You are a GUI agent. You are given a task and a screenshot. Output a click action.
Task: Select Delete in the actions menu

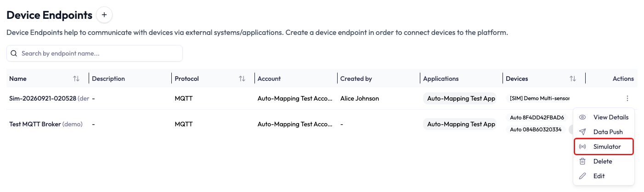coord(604,161)
